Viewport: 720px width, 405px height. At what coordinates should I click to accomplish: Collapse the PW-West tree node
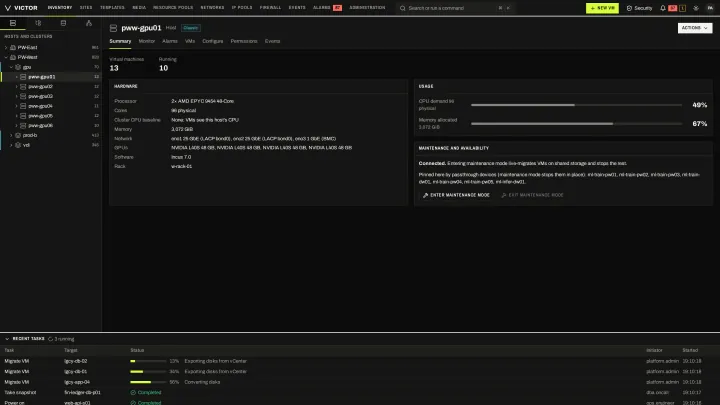click(x=6, y=57)
